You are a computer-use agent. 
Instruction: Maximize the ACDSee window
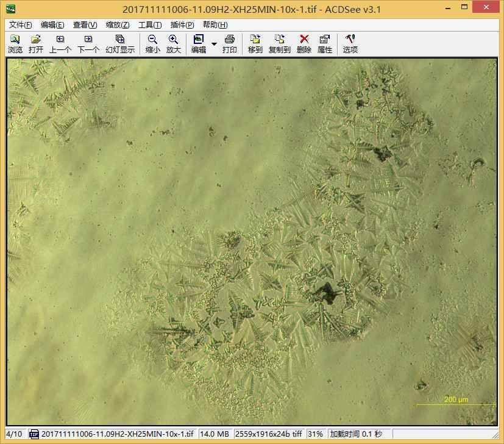coord(464,7)
